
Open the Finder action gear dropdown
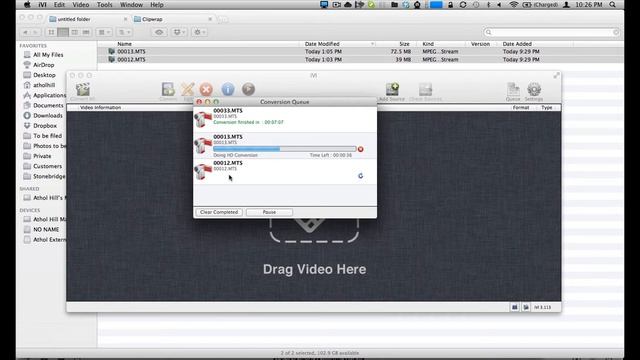tap(199, 32)
